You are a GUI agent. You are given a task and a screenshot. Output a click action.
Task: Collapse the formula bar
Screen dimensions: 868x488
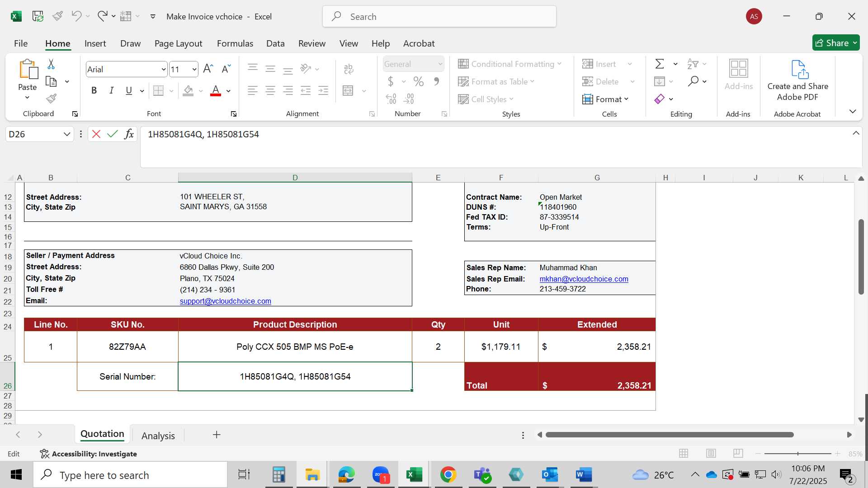856,133
